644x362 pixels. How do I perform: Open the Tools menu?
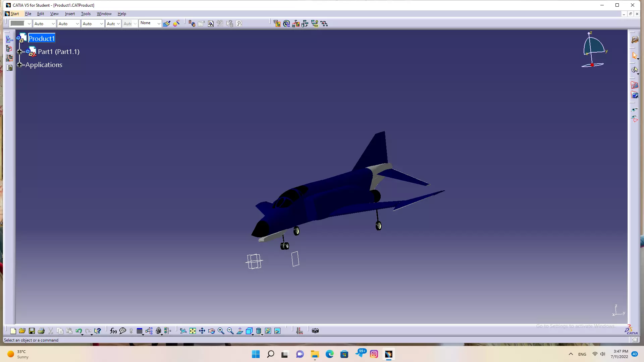(x=86, y=14)
